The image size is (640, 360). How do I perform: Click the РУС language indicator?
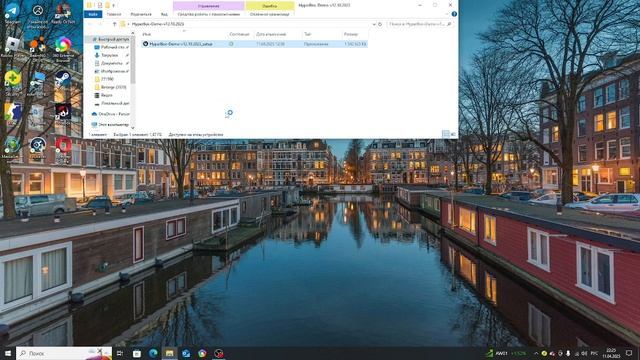[x=594, y=353]
